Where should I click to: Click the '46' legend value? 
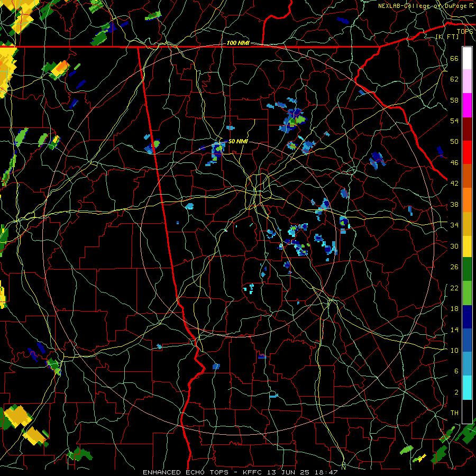454,163
